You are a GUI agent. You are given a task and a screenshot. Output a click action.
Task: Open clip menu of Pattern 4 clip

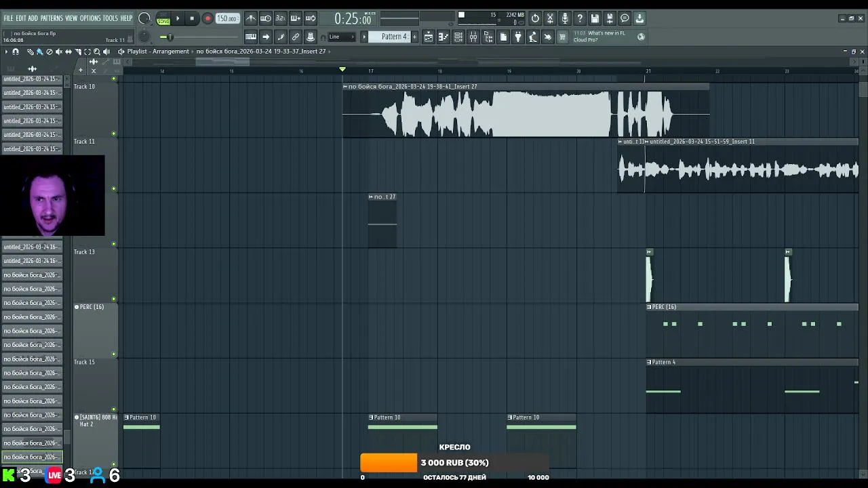[649, 362]
